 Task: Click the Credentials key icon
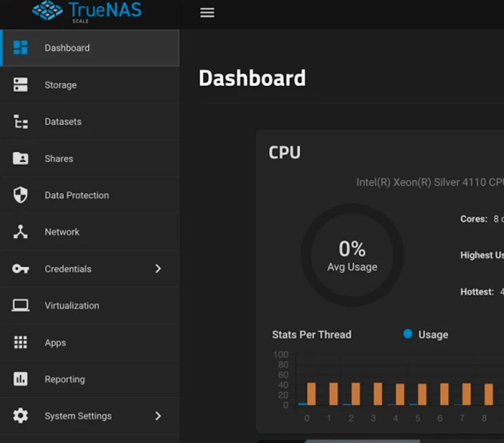(x=20, y=269)
